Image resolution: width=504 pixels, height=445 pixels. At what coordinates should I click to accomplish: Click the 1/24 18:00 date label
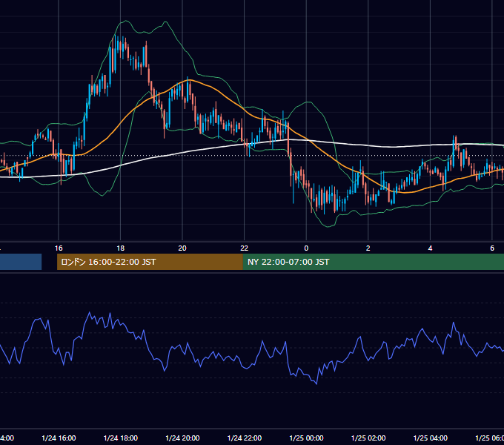tap(121, 438)
